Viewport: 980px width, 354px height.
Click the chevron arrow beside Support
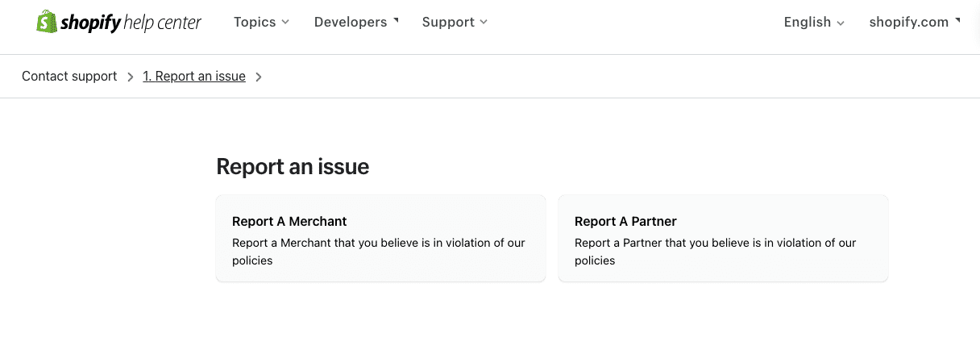click(484, 23)
